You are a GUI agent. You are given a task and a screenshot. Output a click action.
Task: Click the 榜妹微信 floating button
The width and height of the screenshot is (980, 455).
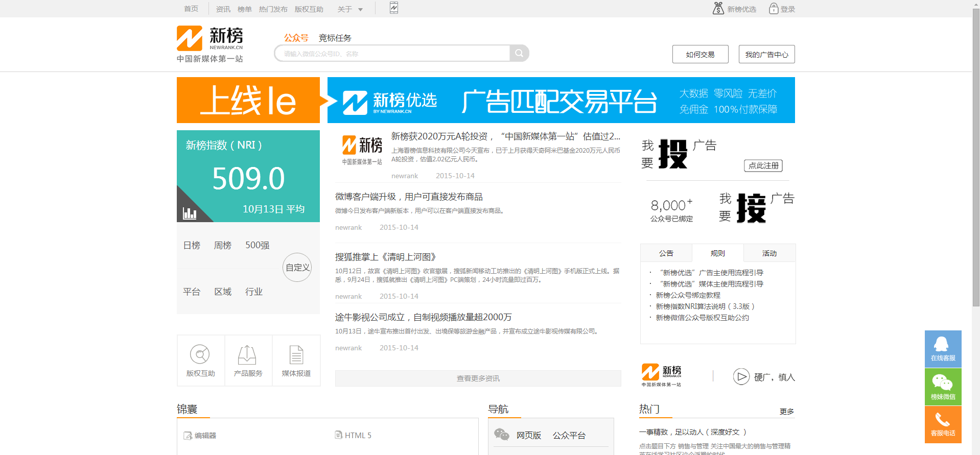[943, 387]
